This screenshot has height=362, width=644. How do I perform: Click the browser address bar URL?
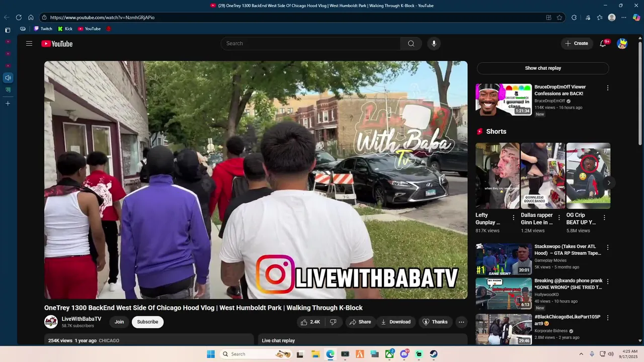pyautogui.click(x=102, y=18)
